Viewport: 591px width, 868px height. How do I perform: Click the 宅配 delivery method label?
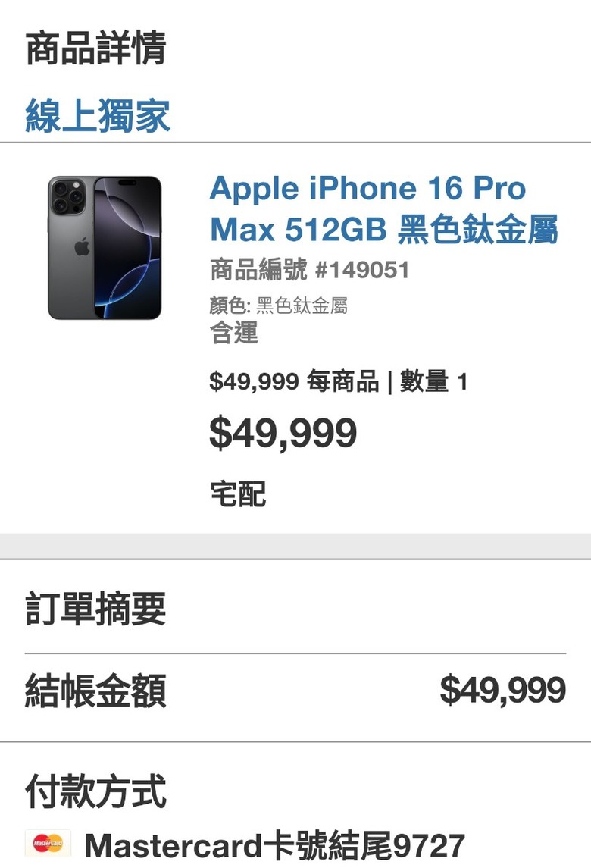tap(238, 494)
